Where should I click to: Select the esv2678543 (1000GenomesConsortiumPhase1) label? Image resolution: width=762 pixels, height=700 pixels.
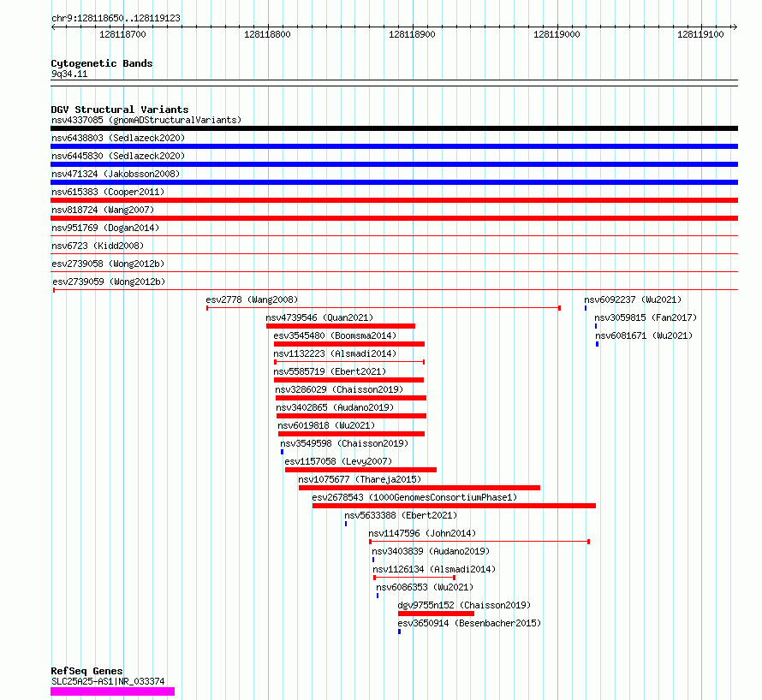point(414,497)
